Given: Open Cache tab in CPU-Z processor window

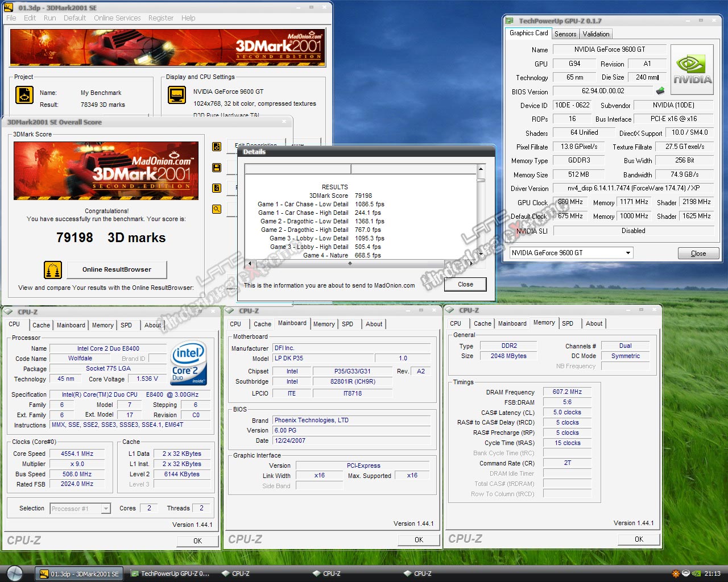Looking at the screenshot, I should [41, 325].
